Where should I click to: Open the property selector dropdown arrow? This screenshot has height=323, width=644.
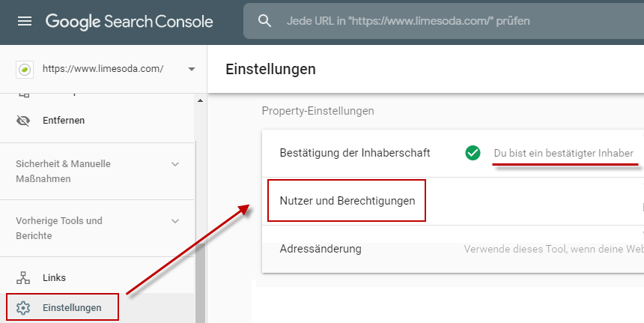[192, 69]
